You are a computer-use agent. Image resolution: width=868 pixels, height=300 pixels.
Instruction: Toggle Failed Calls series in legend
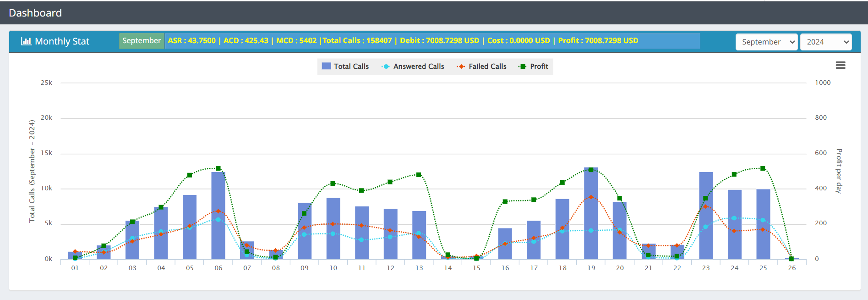coord(481,67)
